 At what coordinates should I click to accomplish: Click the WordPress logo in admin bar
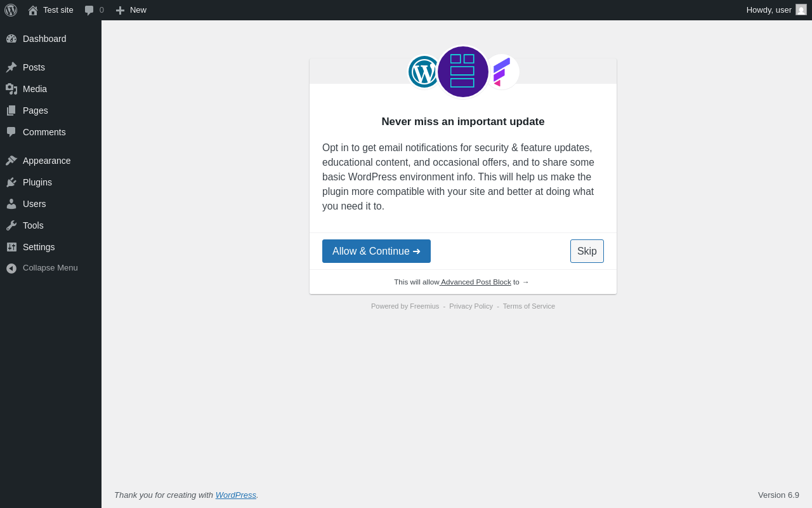[x=11, y=10]
